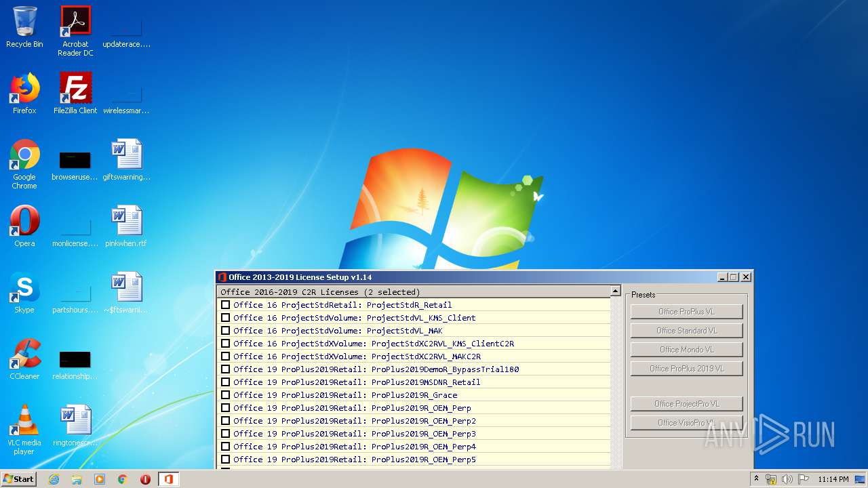868x488 pixels.
Task: Check ProjectStdXC2RVL_MAKC2R license box
Action: click(226, 357)
